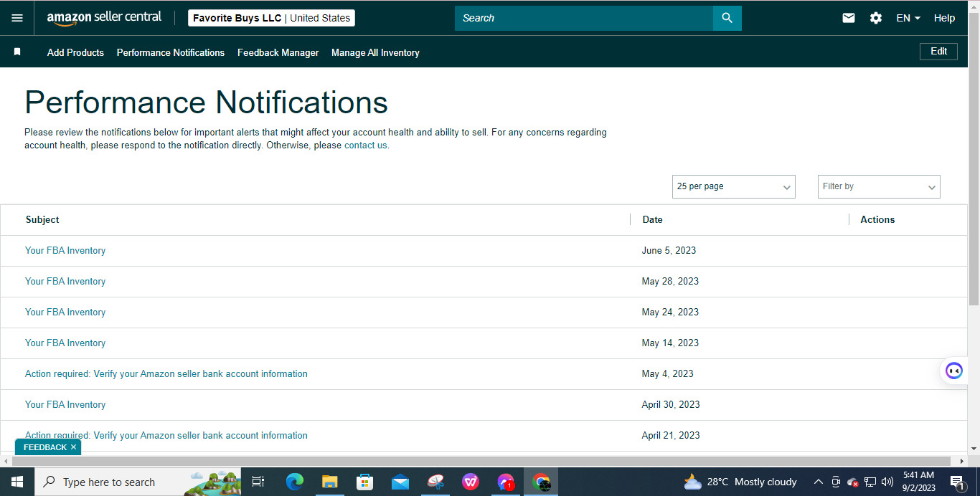Open Manage All Inventory in the nav bar
The height and width of the screenshot is (496, 980).
coord(375,52)
